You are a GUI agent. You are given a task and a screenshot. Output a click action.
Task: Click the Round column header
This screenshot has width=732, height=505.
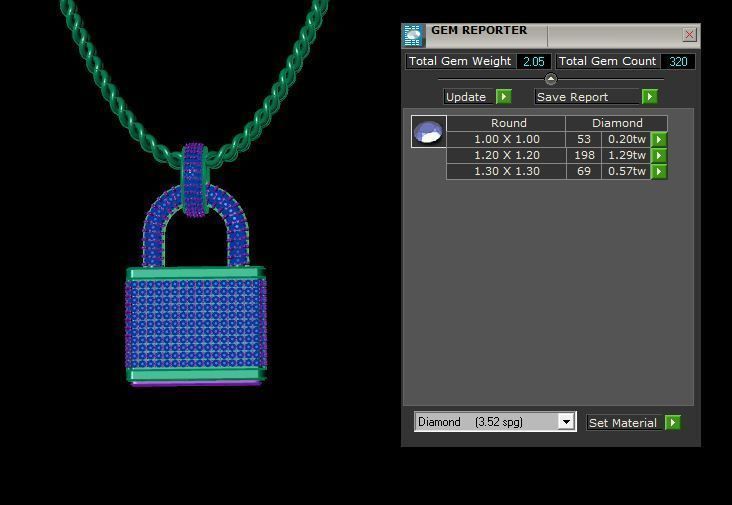[x=507, y=123]
